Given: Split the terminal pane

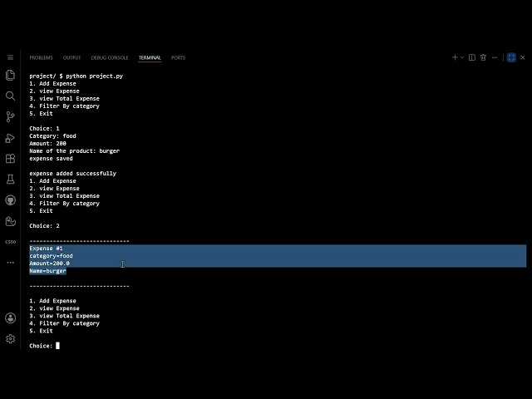Looking at the screenshot, I should click(x=472, y=57).
